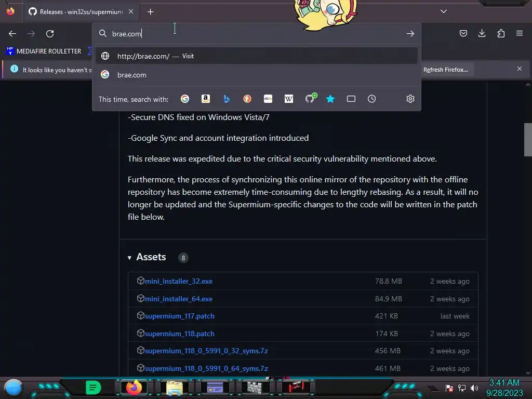Search this time with Amazon
The image size is (532, 399).
[206, 99]
